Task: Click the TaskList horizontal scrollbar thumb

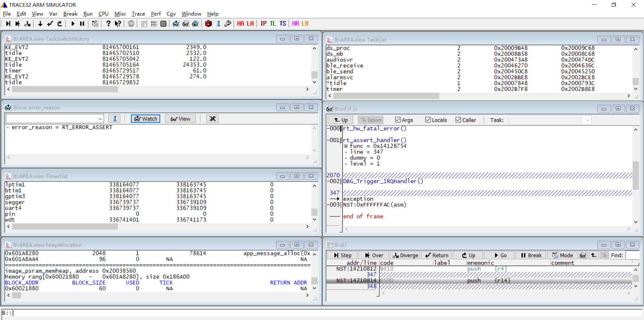Action: tap(386, 96)
